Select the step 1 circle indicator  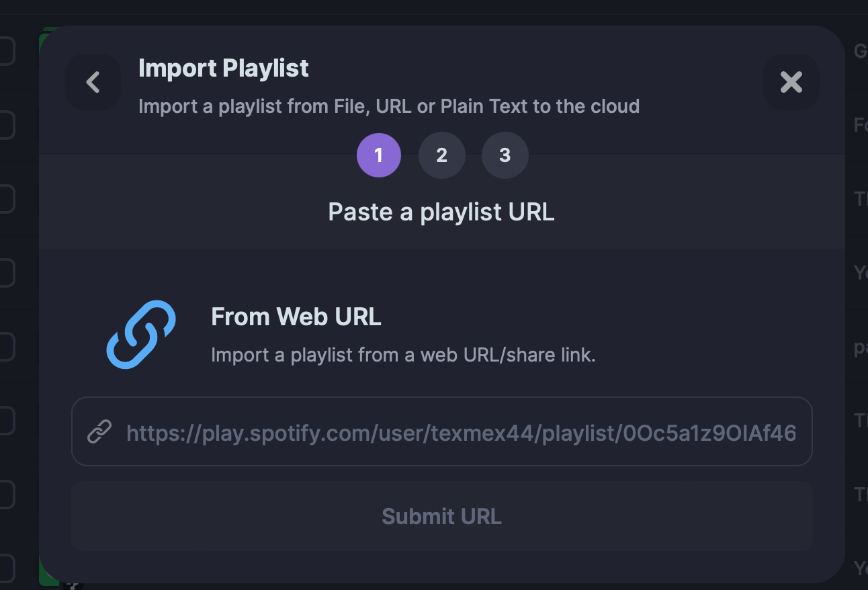point(378,155)
